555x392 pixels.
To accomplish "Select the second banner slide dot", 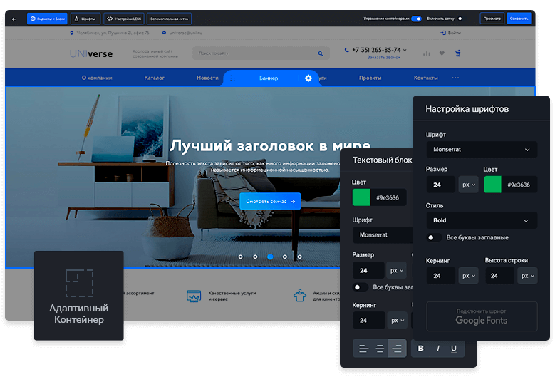I will 255,257.
